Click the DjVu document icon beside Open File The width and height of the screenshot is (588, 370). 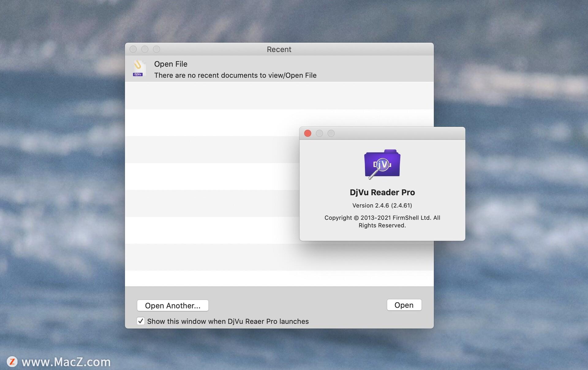[138, 68]
